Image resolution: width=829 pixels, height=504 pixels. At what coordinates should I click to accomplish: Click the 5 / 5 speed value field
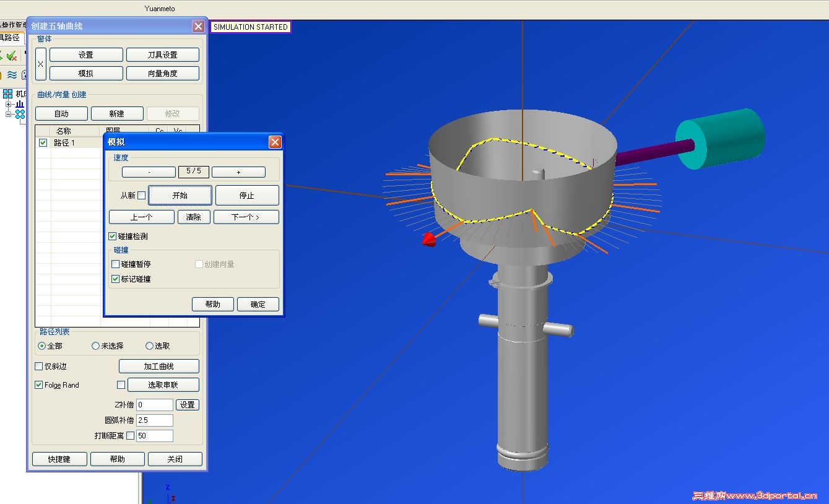pyautogui.click(x=194, y=172)
